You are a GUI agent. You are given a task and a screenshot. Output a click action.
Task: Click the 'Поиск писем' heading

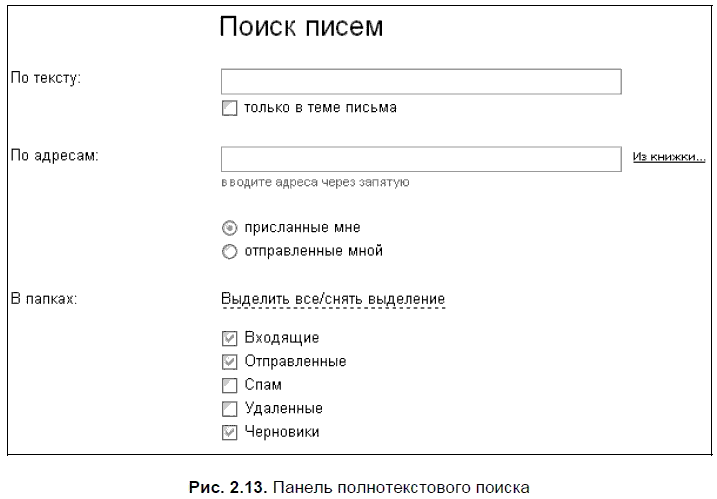[x=301, y=27]
